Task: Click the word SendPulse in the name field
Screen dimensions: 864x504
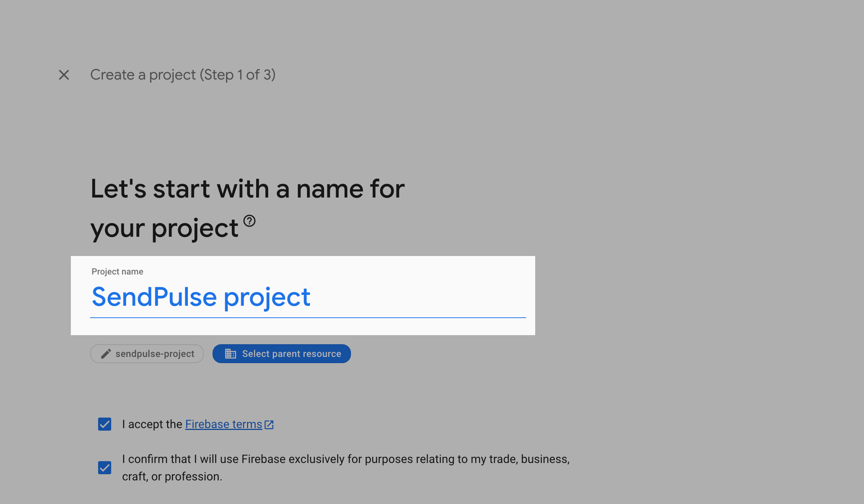Action: [x=154, y=297]
